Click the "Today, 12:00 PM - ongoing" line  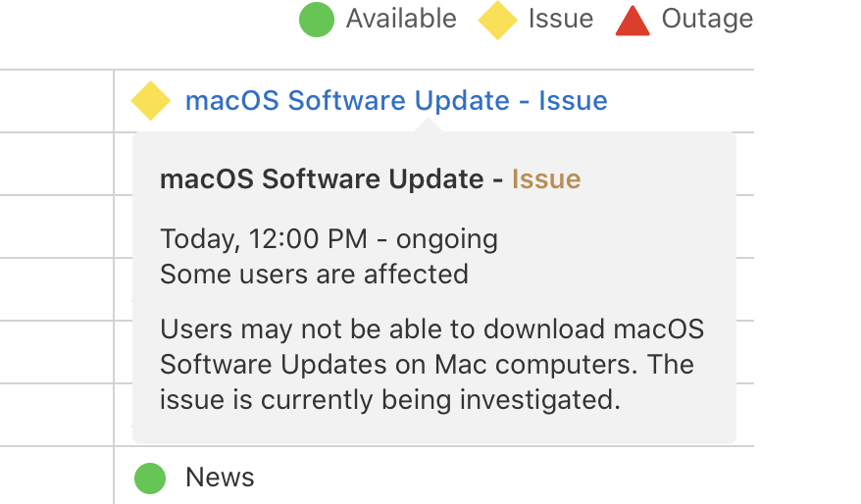[x=329, y=239]
